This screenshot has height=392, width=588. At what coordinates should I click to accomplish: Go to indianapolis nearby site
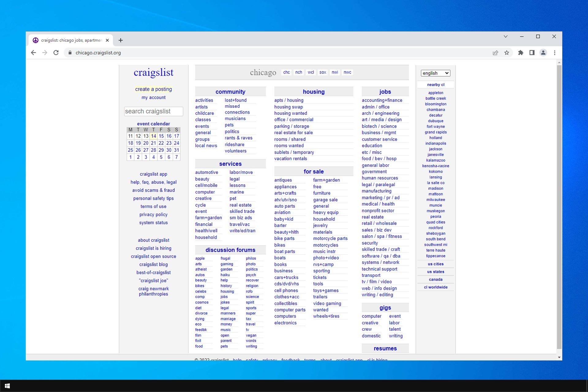[435, 143]
